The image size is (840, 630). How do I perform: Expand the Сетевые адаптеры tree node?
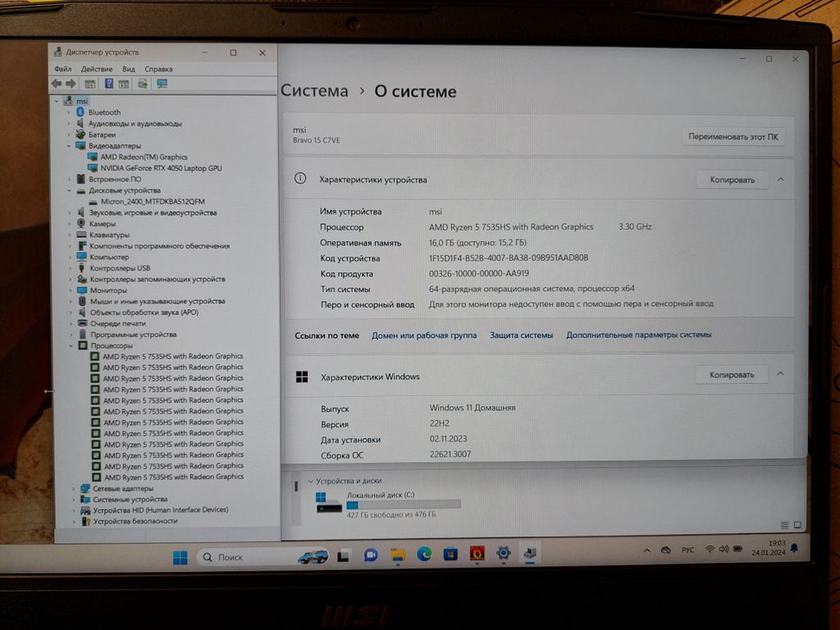click(x=73, y=489)
